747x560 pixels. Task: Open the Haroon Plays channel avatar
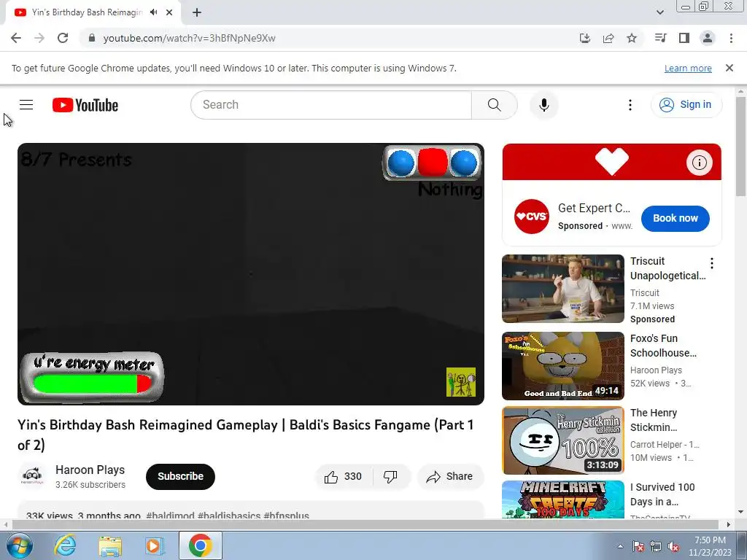pos(32,476)
